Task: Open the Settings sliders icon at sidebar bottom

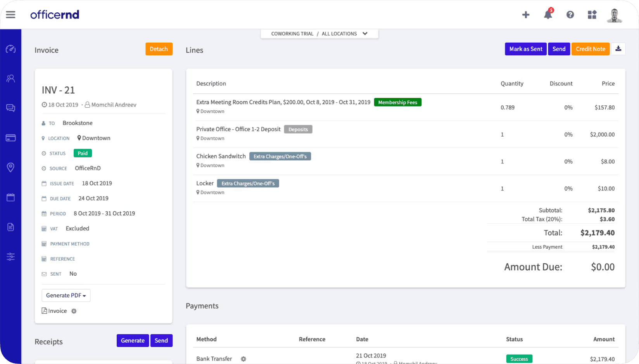Action: pos(10,256)
